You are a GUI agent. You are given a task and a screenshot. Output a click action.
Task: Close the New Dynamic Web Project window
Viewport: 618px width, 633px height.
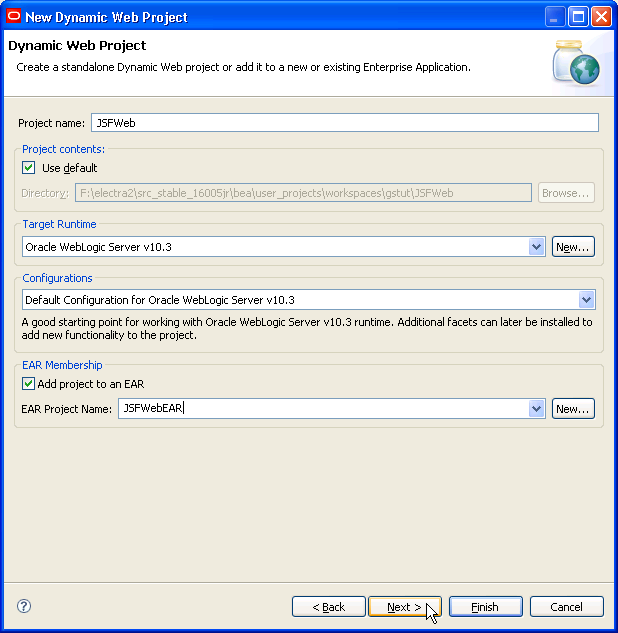click(601, 17)
